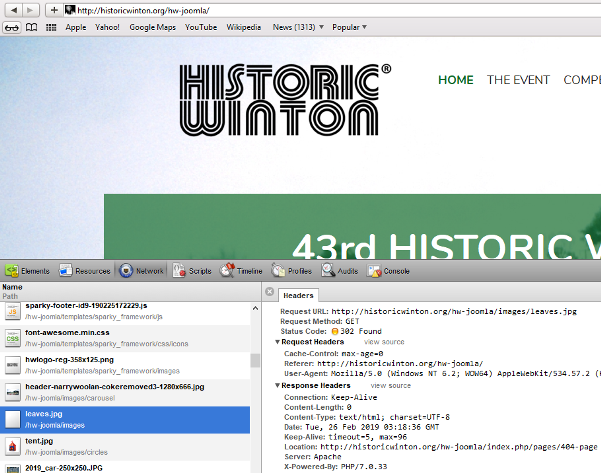Click tent.jpg thumbnail icon
The height and width of the screenshot is (473, 601).
point(13,447)
